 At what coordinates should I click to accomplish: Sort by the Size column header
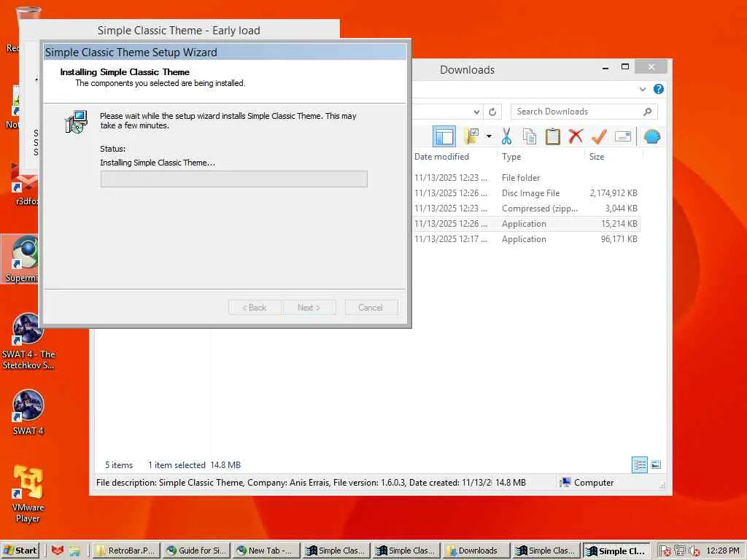[597, 157]
